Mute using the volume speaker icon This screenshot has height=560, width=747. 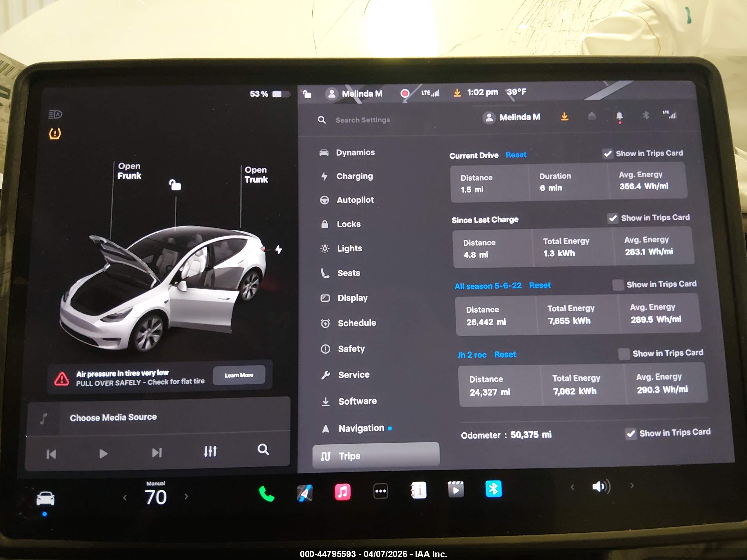click(601, 486)
